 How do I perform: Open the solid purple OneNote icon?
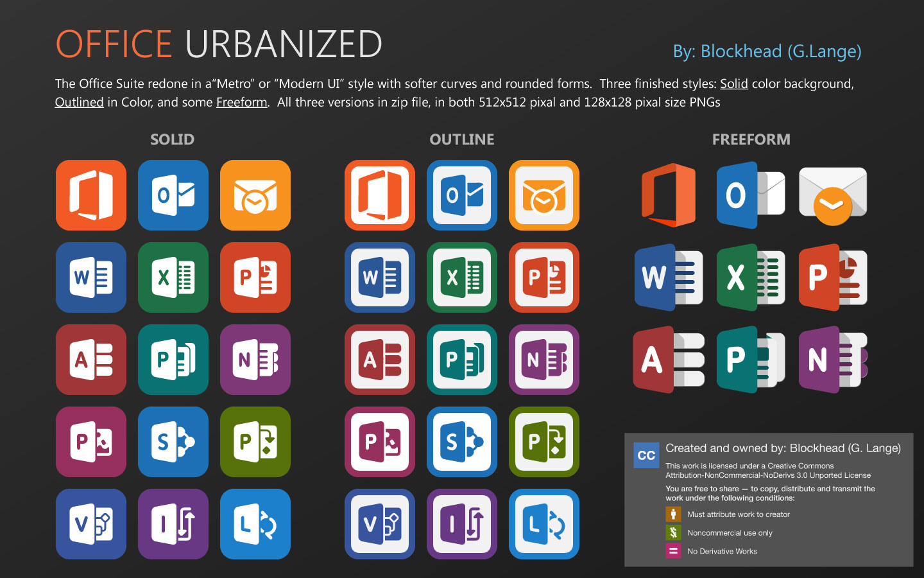tap(255, 360)
